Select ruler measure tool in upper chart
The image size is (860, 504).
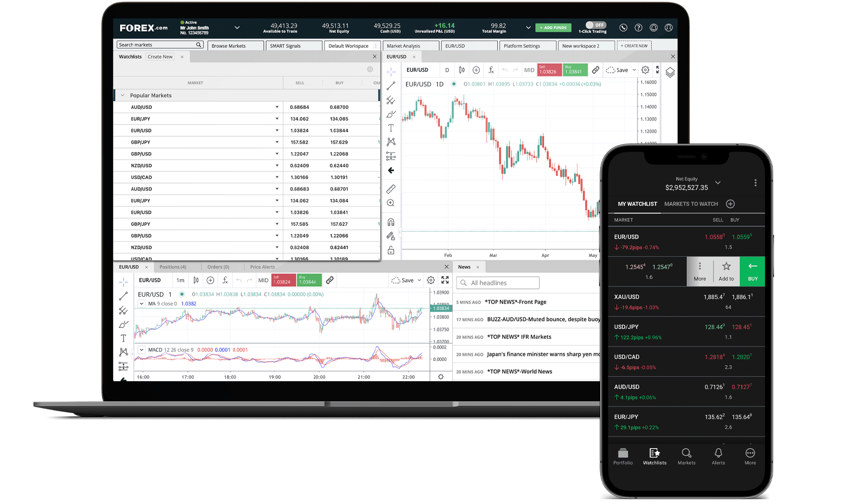pyautogui.click(x=391, y=189)
